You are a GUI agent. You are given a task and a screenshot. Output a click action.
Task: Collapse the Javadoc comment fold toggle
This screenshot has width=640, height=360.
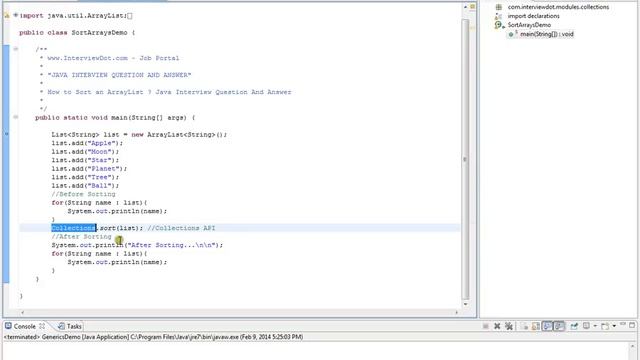pos(16,49)
